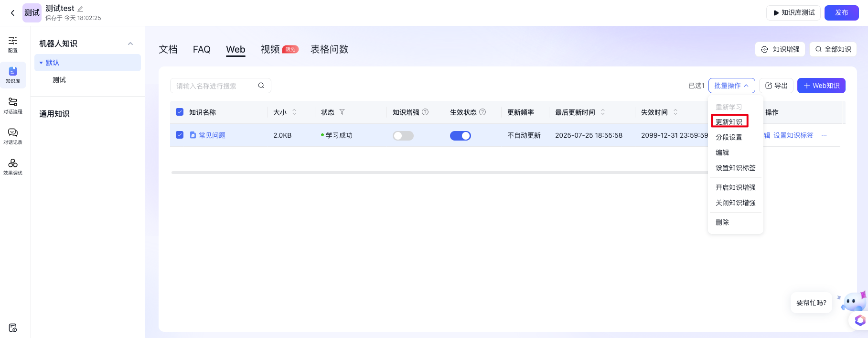
Task: Open the 常见问题 knowledge link
Action: 212,135
